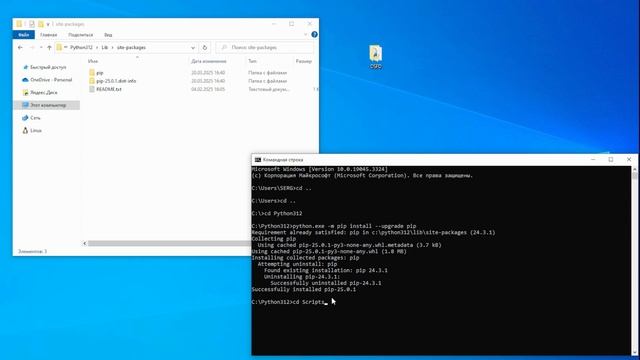The width and height of the screenshot is (640, 360).
Task: Open the Поделиться ribbon tab
Action: 80,35
